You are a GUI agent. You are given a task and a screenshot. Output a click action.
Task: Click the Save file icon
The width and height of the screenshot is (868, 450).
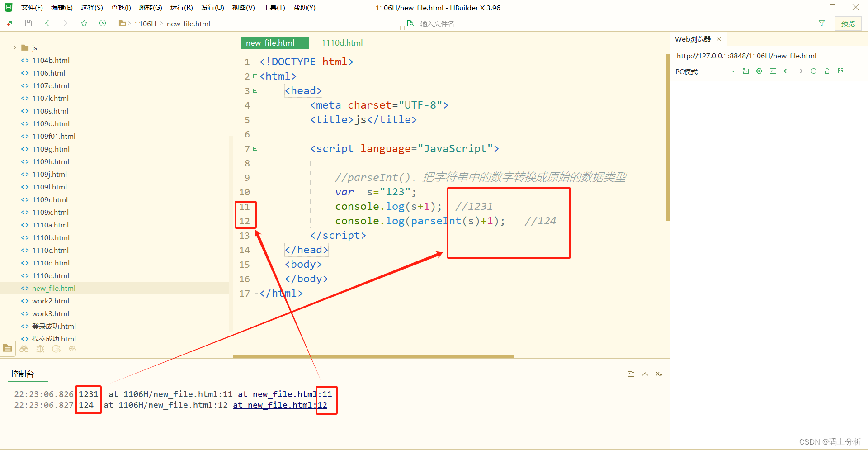(28, 23)
